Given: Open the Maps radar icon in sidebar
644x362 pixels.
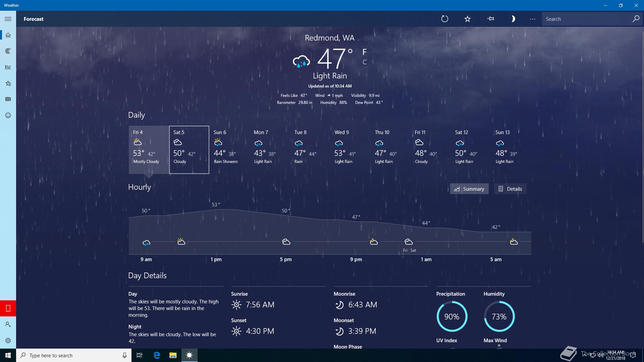Looking at the screenshot, I should pyautogui.click(x=8, y=51).
